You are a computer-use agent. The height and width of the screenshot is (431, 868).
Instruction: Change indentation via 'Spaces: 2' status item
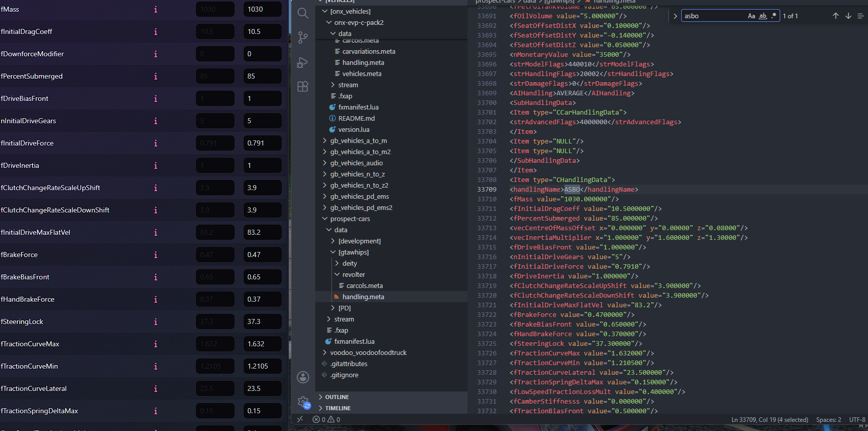coord(828,420)
